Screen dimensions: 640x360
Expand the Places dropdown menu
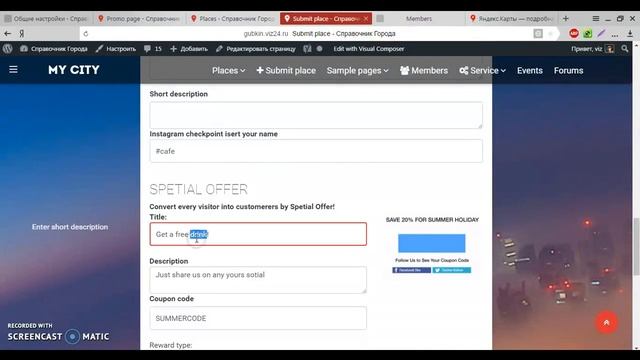(x=229, y=70)
